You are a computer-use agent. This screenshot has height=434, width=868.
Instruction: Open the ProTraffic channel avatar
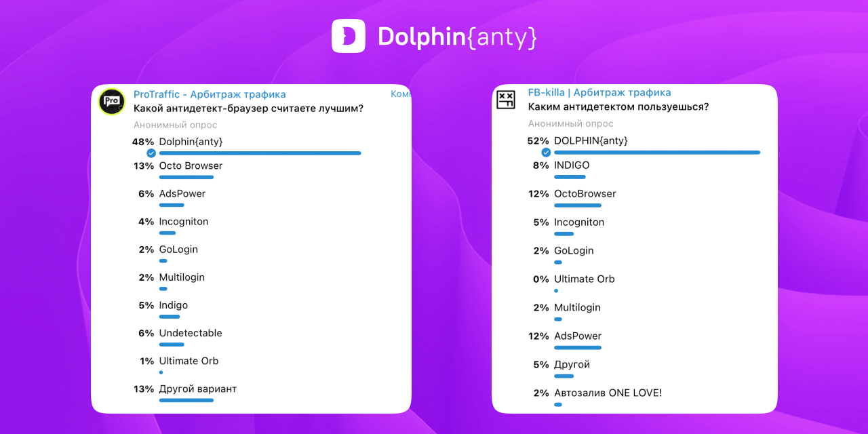[112, 102]
